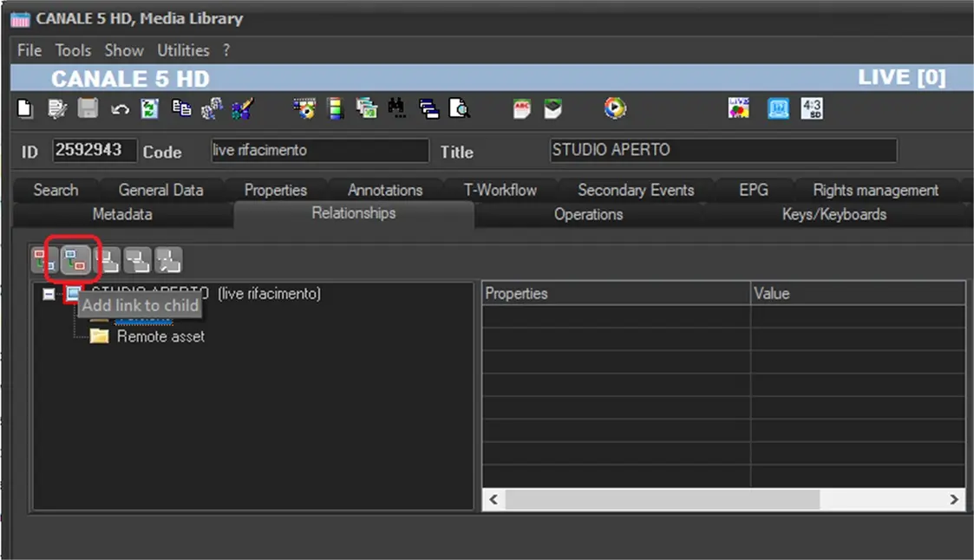Image resolution: width=974 pixels, height=560 pixels.
Task: Click the Value column header
Action: coord(857,294)
